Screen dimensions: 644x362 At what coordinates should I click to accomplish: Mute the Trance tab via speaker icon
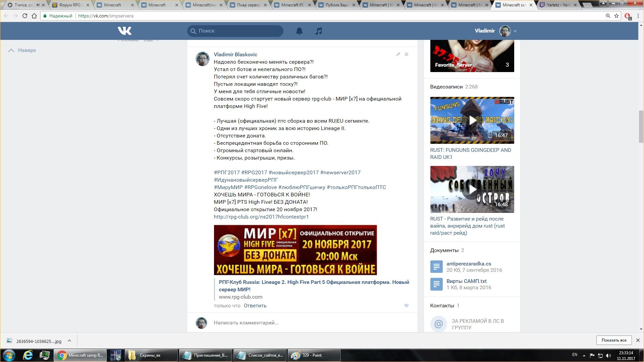click(x=38, y=5)
